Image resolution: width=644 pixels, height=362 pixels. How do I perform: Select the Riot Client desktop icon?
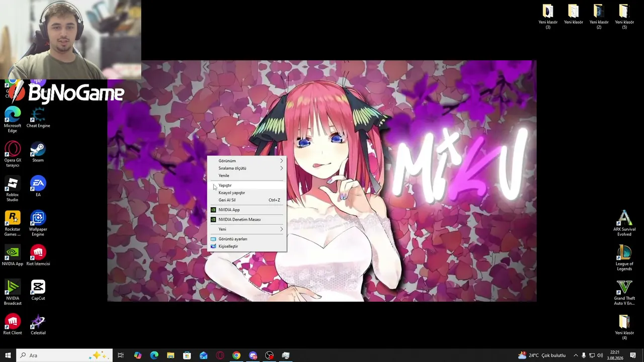point(13,324)
